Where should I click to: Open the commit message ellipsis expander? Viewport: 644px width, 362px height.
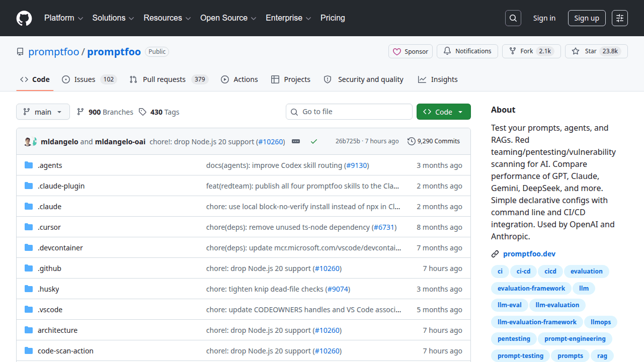296,141
